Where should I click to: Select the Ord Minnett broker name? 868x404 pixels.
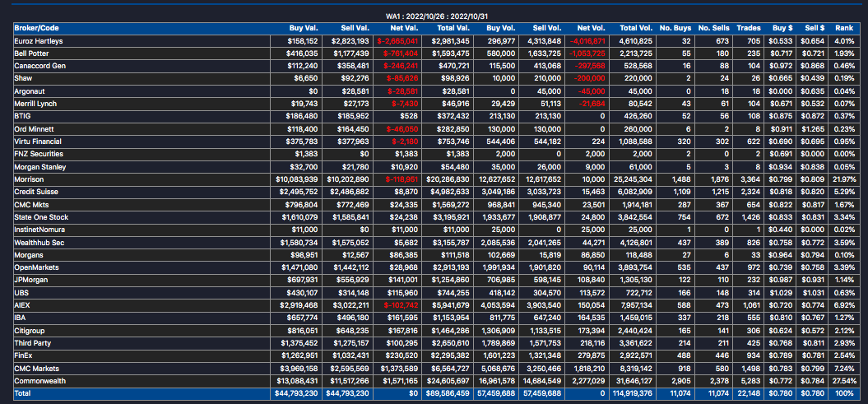(33, 129)
